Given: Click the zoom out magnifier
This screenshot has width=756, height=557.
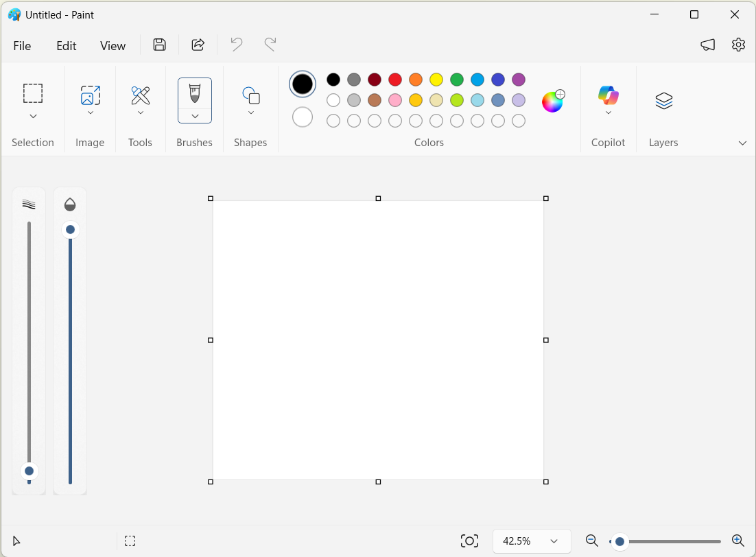Looking at the screenshot, I should [591, 541].
